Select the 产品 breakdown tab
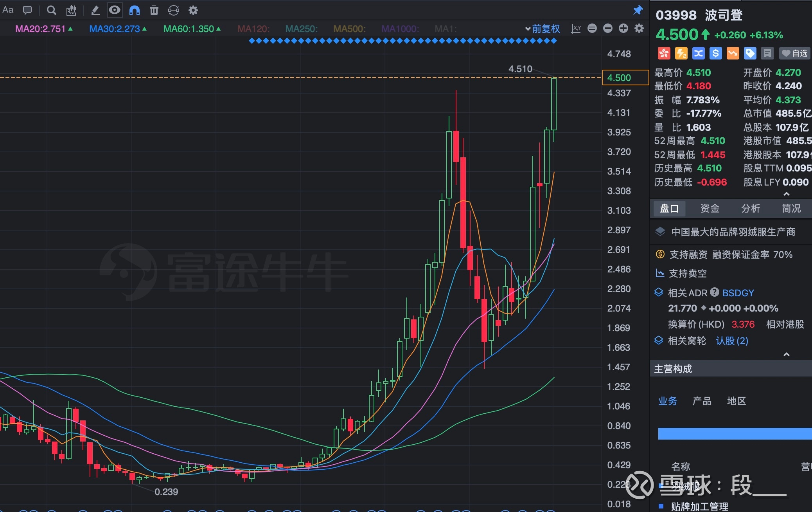 click(x=702, y=401)
